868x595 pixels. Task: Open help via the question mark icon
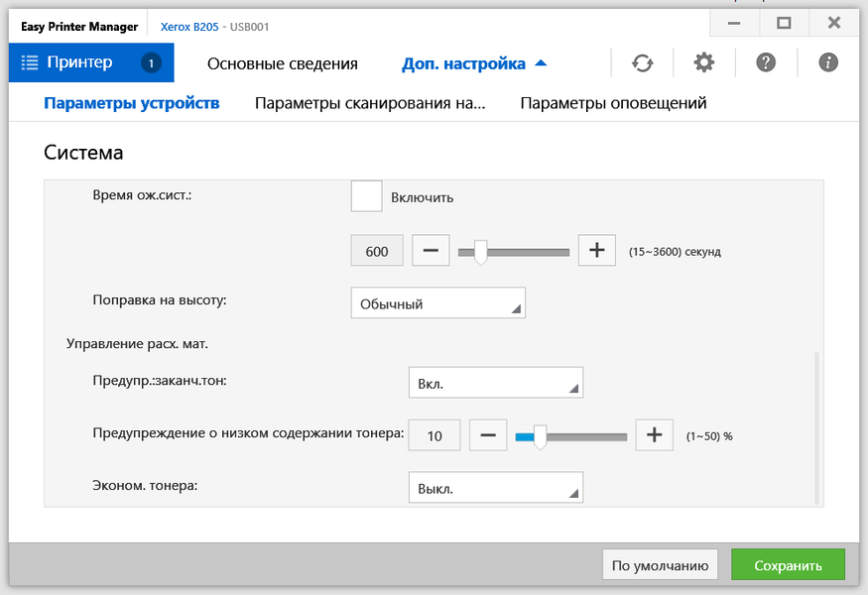coord(765,63)
